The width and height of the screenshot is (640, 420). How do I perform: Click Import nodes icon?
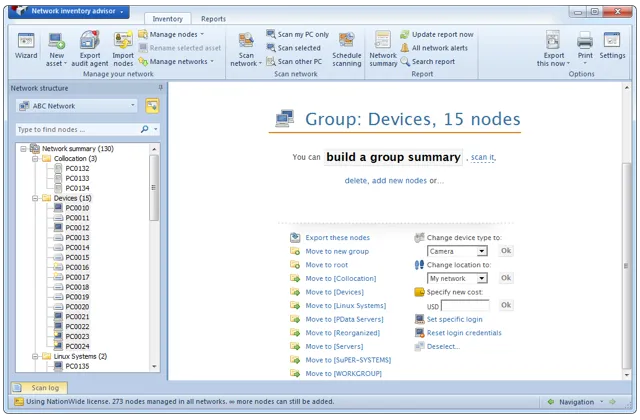(123, 40)
